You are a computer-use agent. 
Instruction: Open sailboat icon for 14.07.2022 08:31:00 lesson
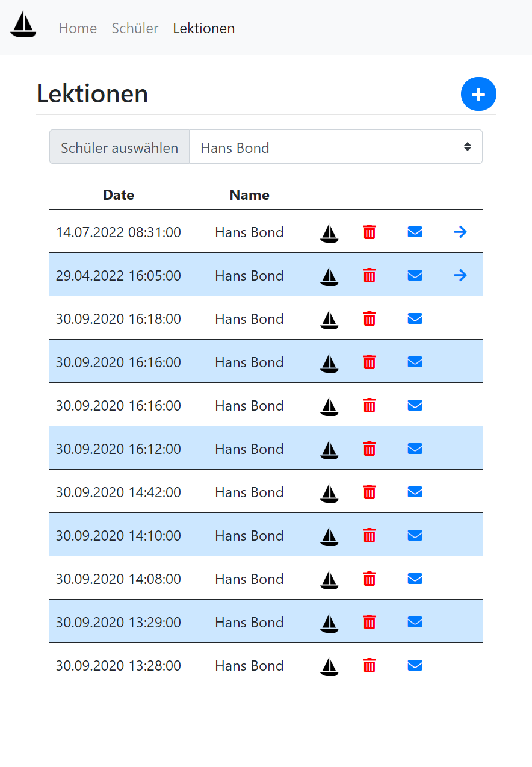[329, 232]
